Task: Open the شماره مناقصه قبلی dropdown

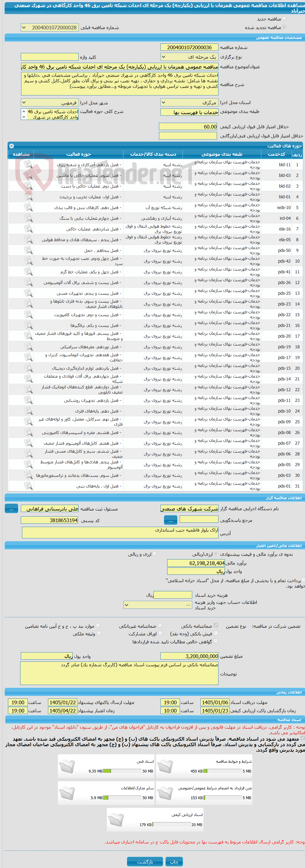Action: pos(50,28)
